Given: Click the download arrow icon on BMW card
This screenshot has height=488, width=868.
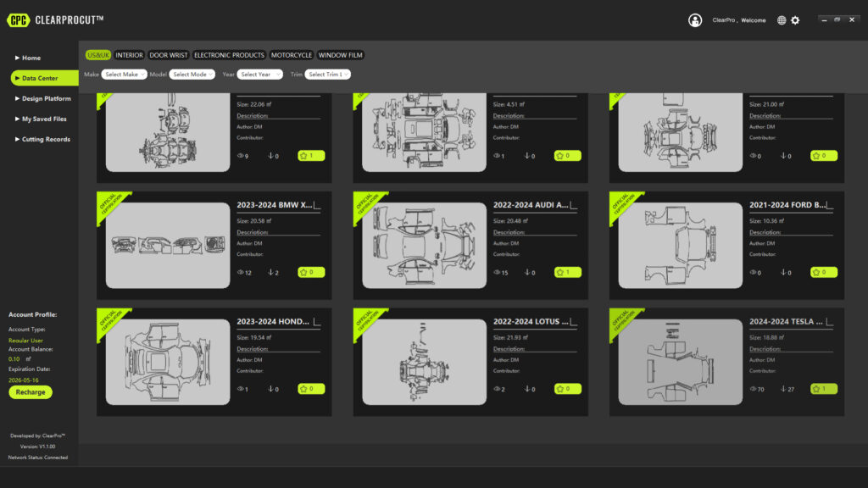Looking at the screenshot, I should [x=270, y=272].
